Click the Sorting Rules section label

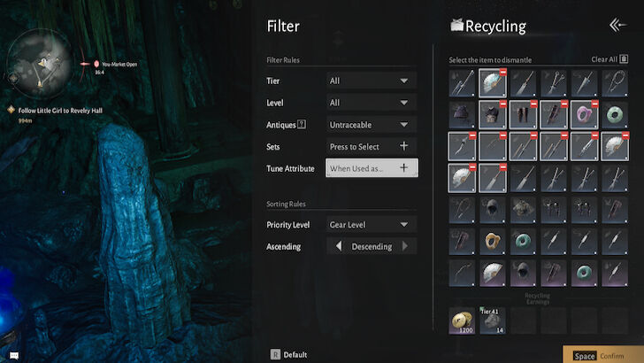click(286, 204)
